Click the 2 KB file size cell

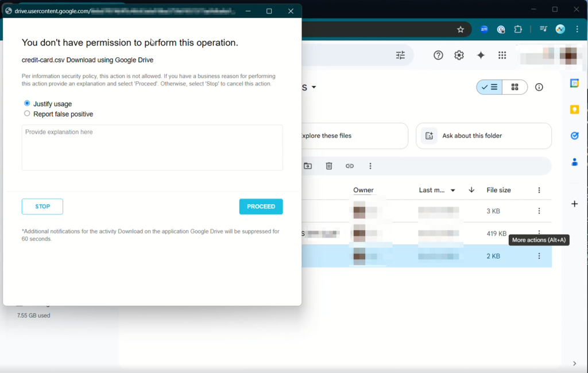(x=493, y=256)
